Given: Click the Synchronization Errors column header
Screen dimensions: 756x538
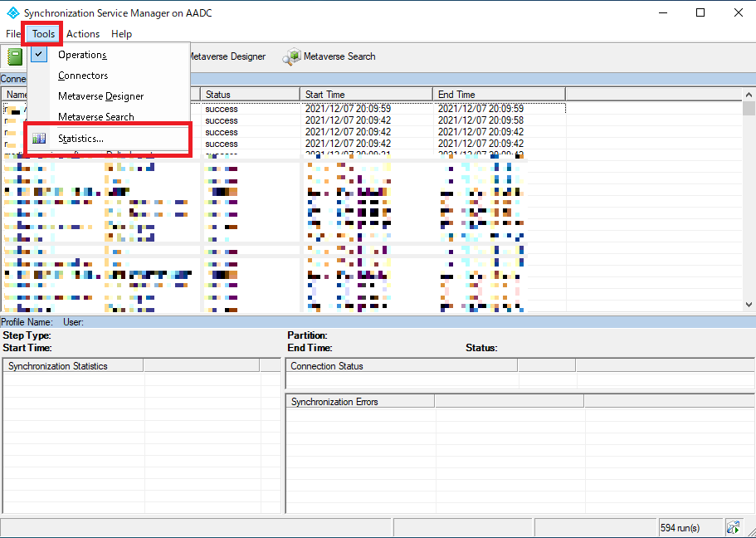Looking at the screenshot, I should pyautogui.click(x=360, y=402).
